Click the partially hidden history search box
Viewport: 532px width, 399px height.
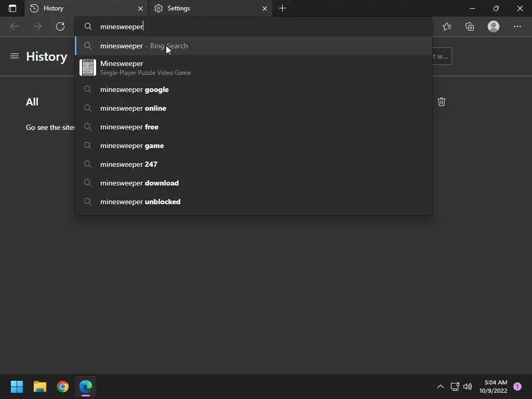pyautogui.click(x=442, y=56)
